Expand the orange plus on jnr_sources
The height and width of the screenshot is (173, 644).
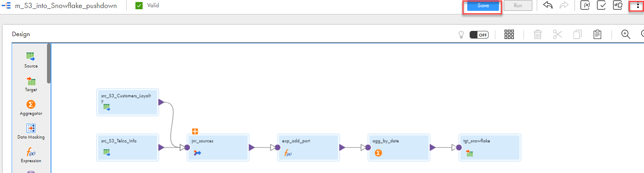[195, 131]
